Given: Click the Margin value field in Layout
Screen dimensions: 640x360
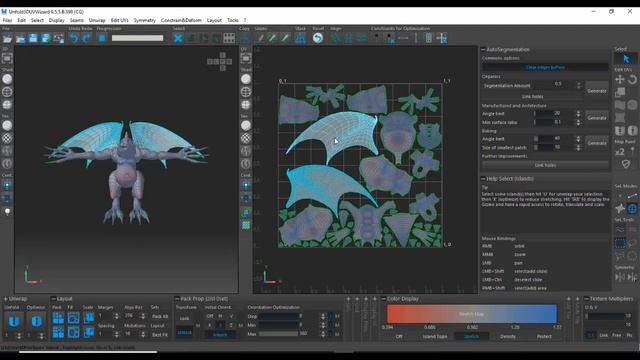Looking at the screenshot, I should [x=105, y=316].
